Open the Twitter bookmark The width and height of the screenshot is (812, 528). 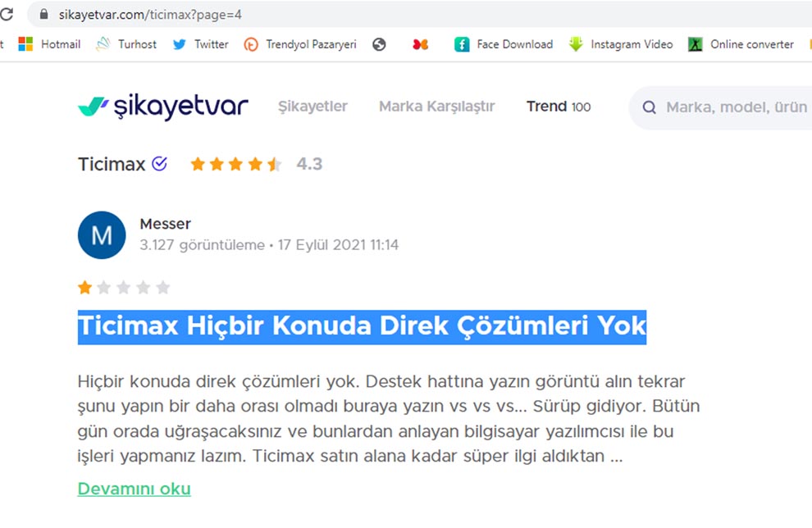200,44
